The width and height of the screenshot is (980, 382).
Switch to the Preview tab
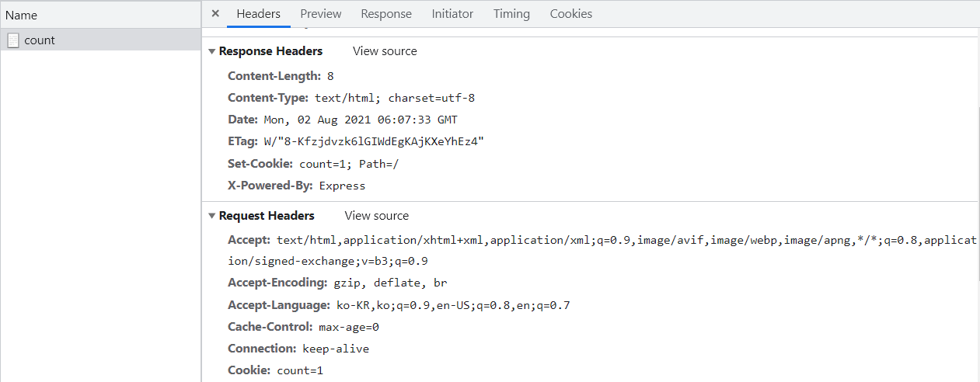321,14
